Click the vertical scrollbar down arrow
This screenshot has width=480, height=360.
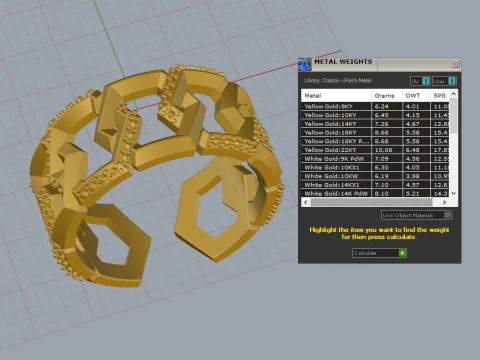click(x=454, y=193)
